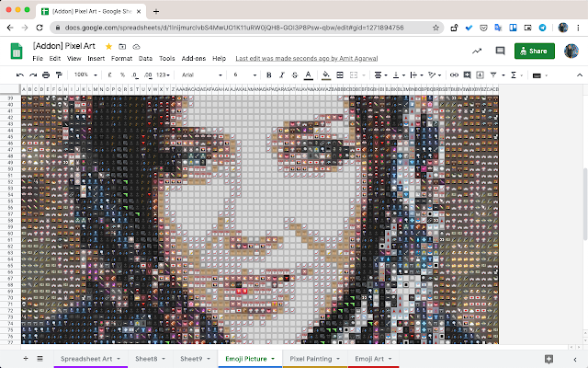Open vertical align dropdown
588x368 pixels.
point(399,75)
